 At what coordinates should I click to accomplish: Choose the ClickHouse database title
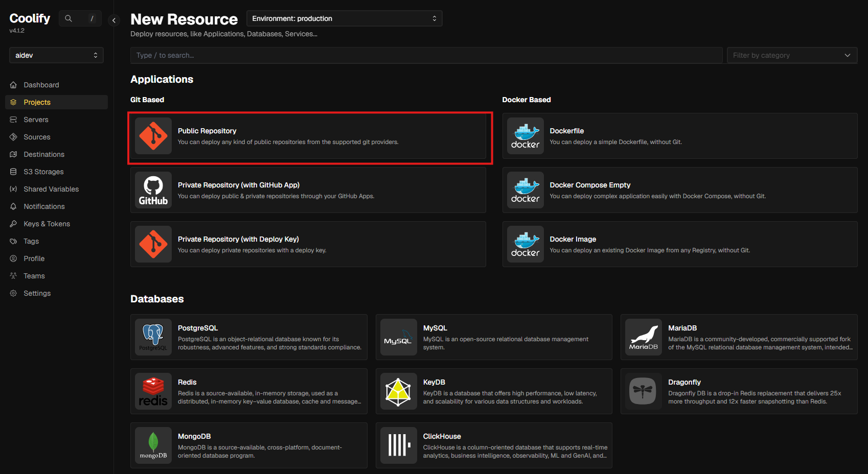tap(442, 436)
